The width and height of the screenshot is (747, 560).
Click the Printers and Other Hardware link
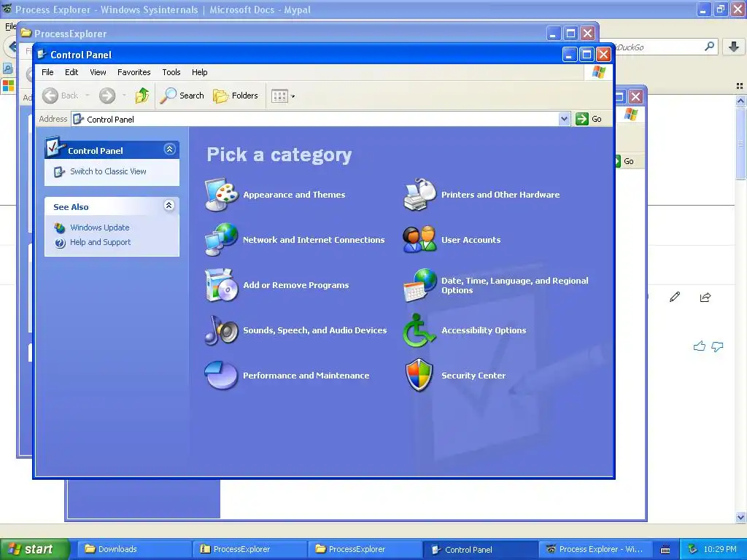500,194
